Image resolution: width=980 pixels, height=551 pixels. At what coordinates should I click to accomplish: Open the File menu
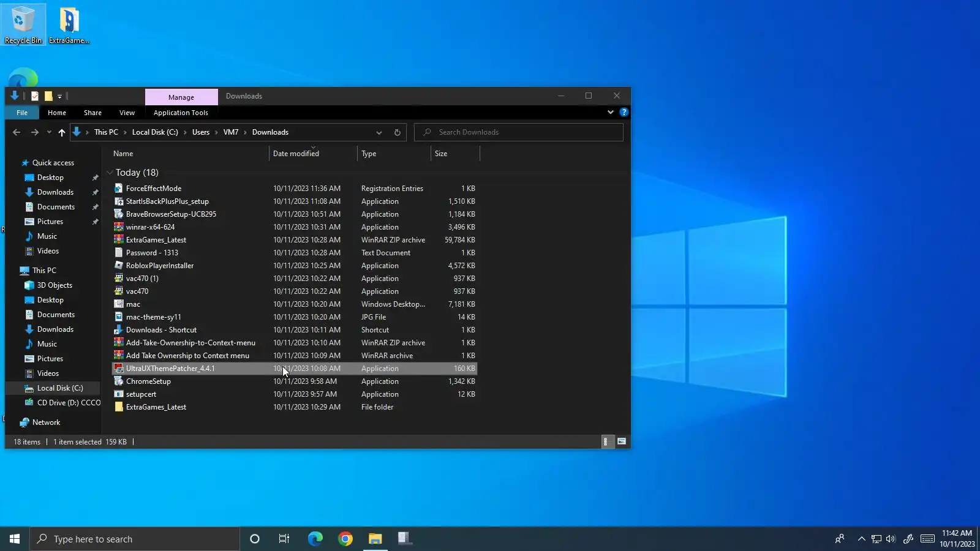point(22,113)
